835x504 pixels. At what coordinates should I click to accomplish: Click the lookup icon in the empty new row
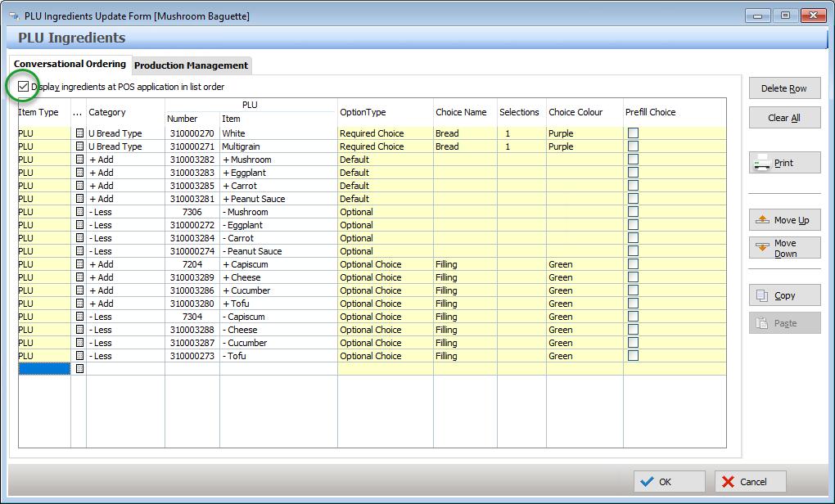(79, 369)
